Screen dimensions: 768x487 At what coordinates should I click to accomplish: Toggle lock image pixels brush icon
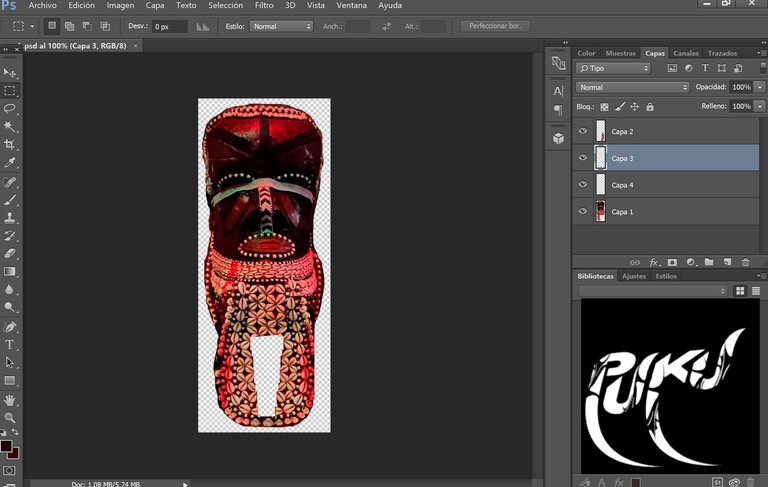point(620,106)
